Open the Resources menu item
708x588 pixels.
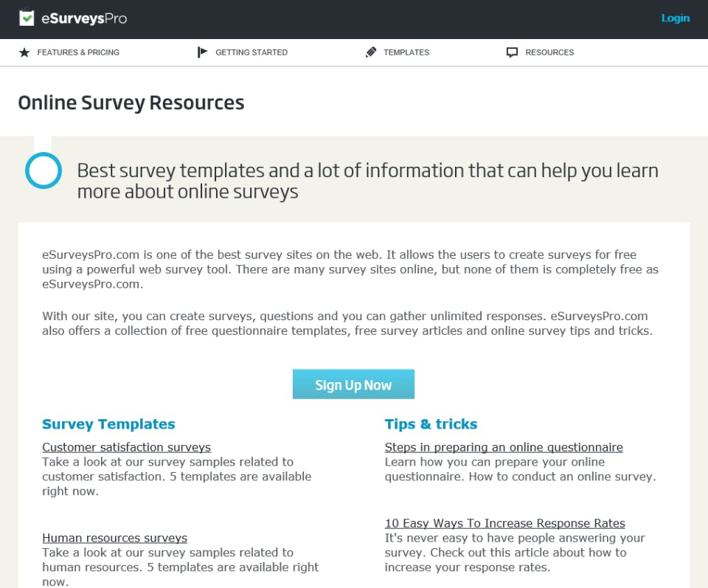[x=549, y=52]
